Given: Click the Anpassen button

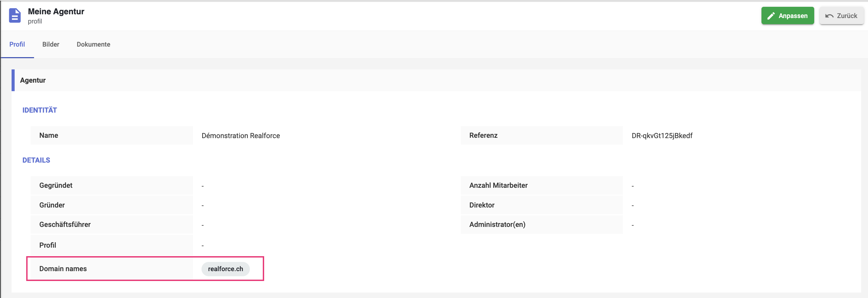Looking at the screenshot, I should [x=788, y=16].
